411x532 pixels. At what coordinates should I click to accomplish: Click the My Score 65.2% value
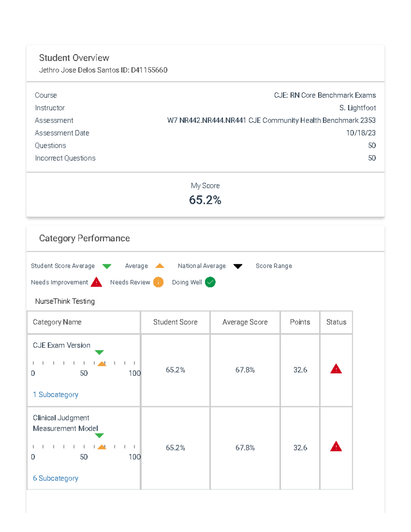(x=205, y=200)
